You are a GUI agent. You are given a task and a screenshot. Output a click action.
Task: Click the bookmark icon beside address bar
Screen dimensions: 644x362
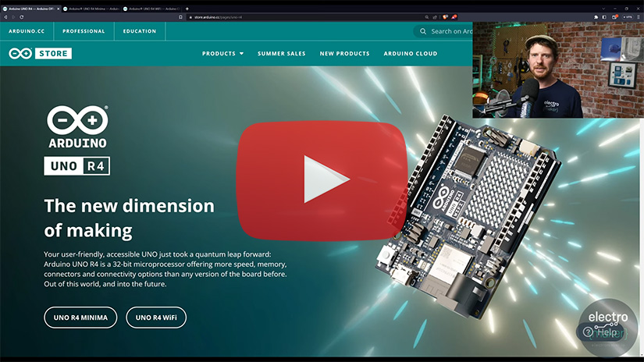pos(180,17)
